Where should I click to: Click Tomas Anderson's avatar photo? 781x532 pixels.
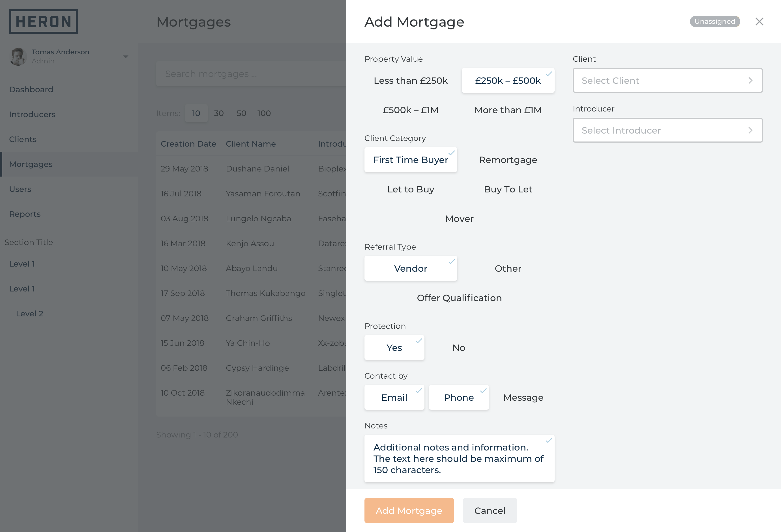tap(18, 57)
